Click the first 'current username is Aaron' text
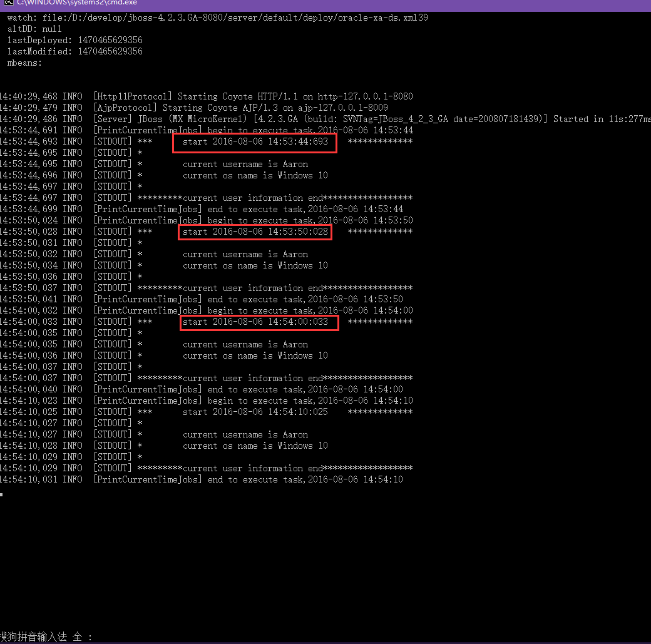Image resolution: width=651 pixels, height=644 pixels. click(x=245, y=165)
